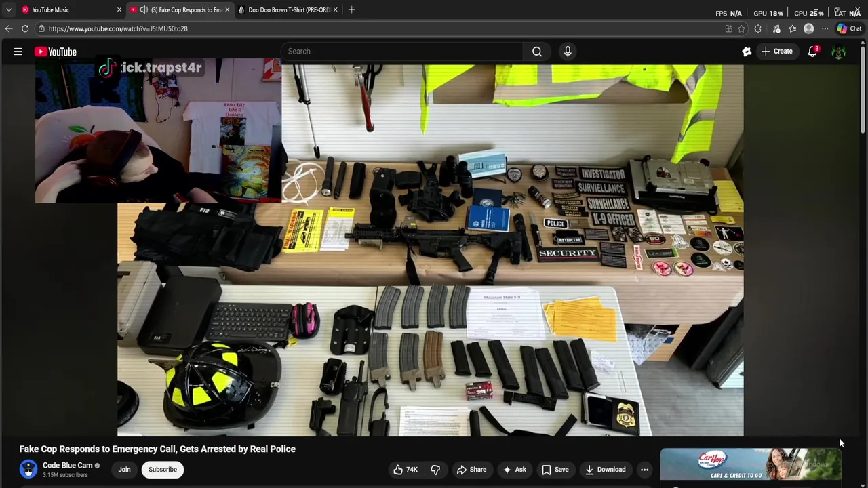
Task: Add this page to favorites star
Action: point(741,28)
